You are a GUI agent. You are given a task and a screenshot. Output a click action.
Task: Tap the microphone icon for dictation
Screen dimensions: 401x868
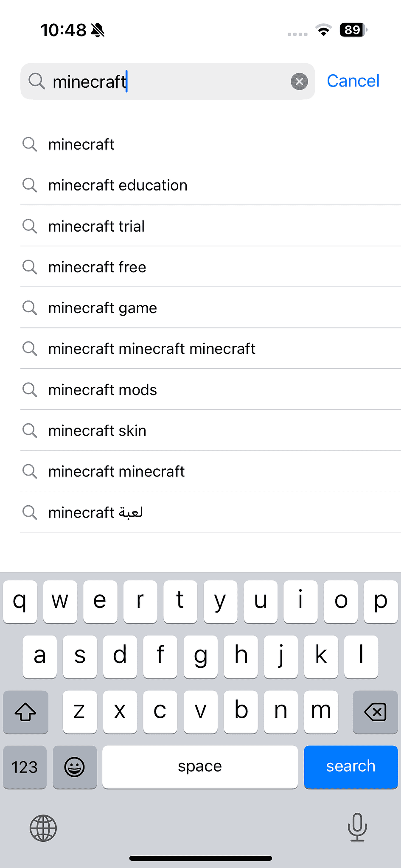(357, 828)
